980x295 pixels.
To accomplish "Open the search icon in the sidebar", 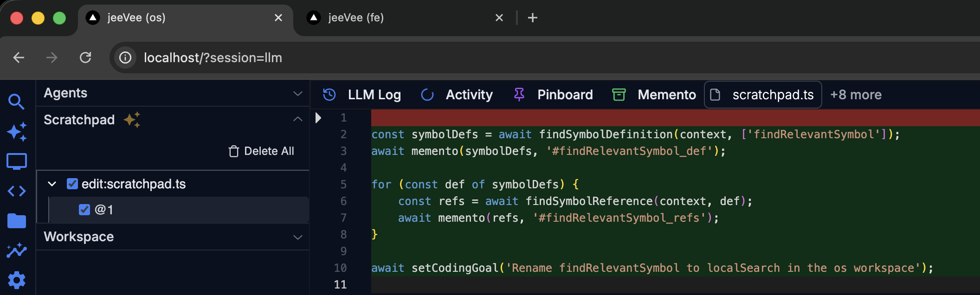I will (17, 102).
